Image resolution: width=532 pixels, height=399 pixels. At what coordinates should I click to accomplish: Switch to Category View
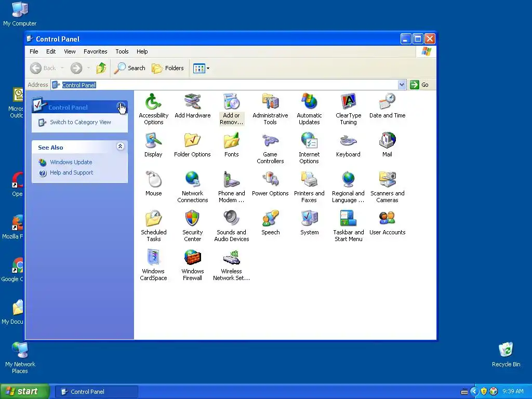point(81,122)
